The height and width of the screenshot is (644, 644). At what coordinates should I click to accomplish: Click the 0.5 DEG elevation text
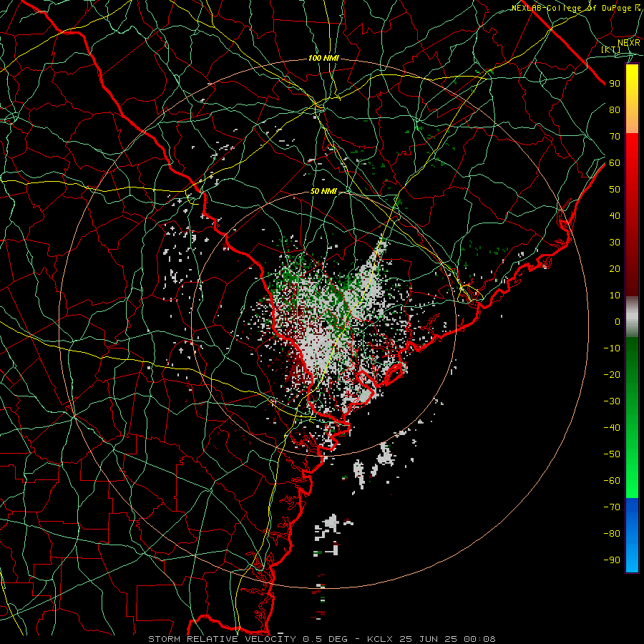click(x=326, y=639)
